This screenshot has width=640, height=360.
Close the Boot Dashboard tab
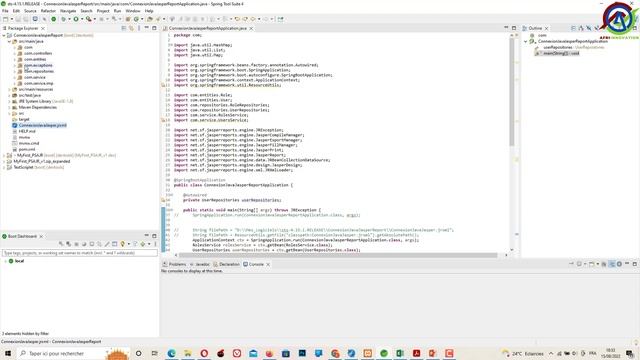[x=41, y=236]
